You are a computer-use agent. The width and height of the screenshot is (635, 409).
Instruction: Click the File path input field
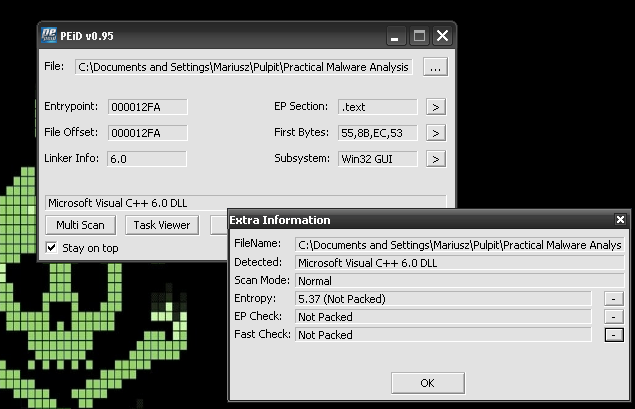tap(243, 67)
